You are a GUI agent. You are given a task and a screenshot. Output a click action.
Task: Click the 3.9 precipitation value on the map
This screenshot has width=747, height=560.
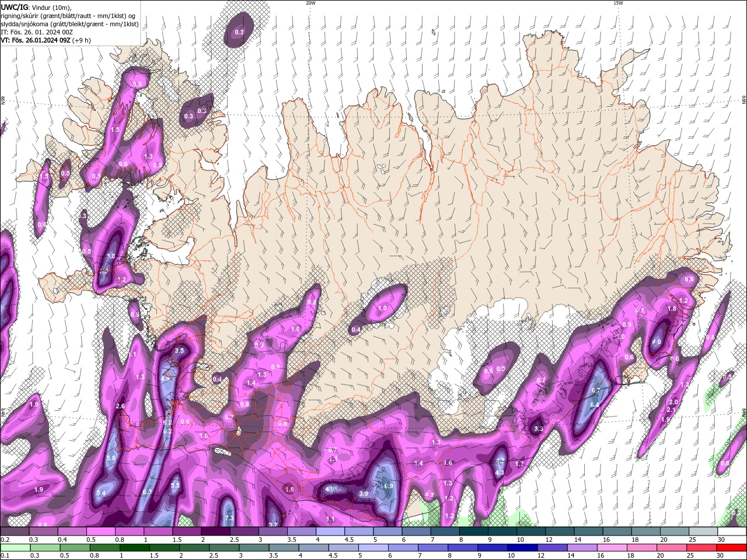point(364,494)
